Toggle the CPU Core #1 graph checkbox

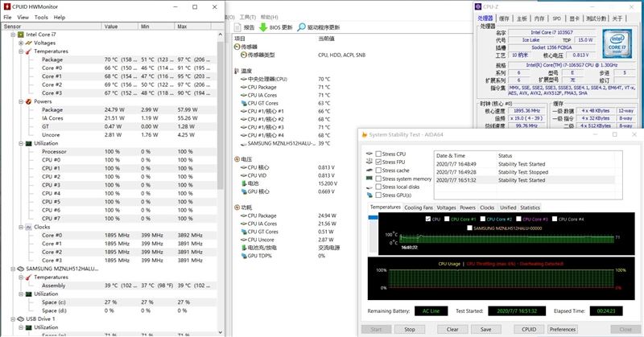coord(447,219)
